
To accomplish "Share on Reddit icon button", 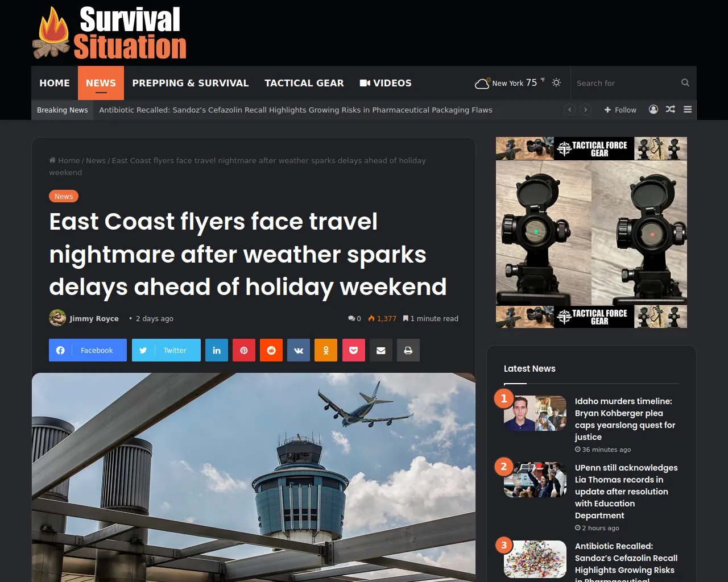I will click(x=271, y=350).
